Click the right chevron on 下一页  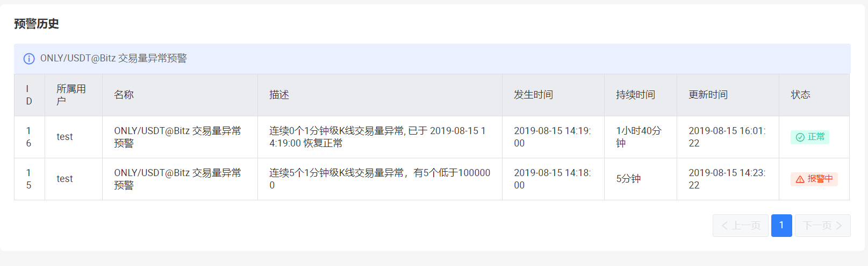839,226
